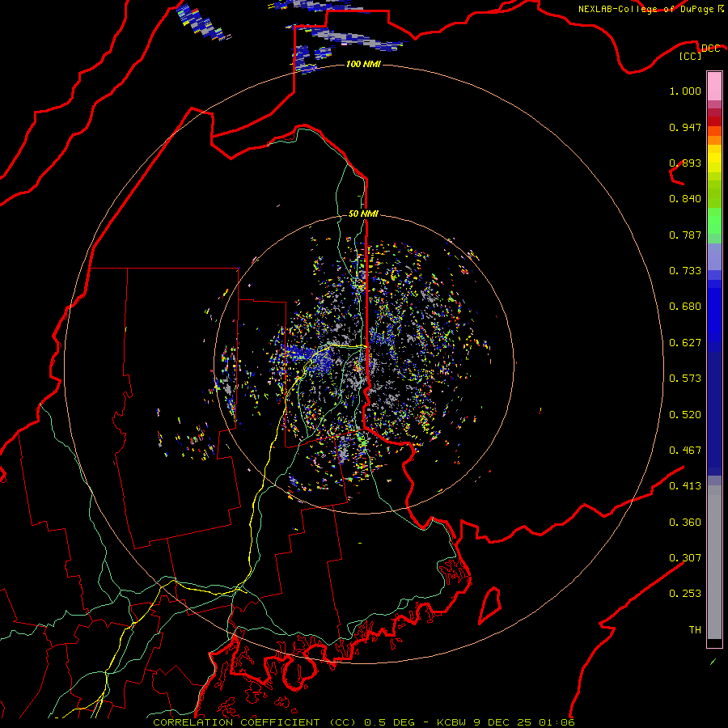Select the 1.000 legend value
The image size is (728, 728).
coord(685,91)
